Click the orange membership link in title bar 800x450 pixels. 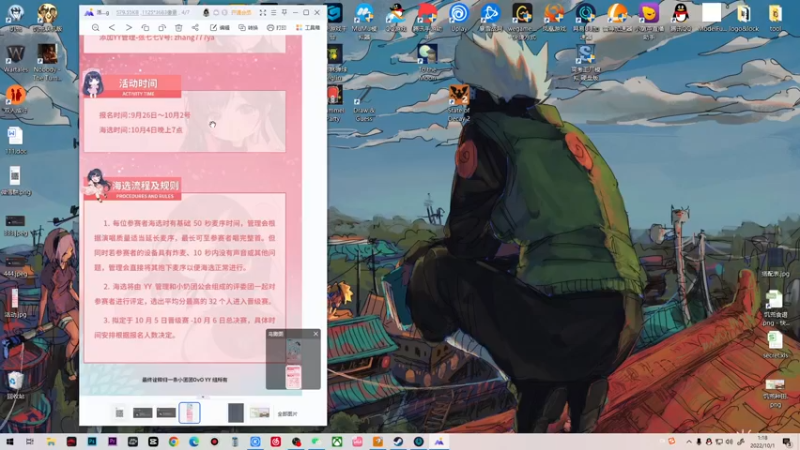(x=241, y=12)
